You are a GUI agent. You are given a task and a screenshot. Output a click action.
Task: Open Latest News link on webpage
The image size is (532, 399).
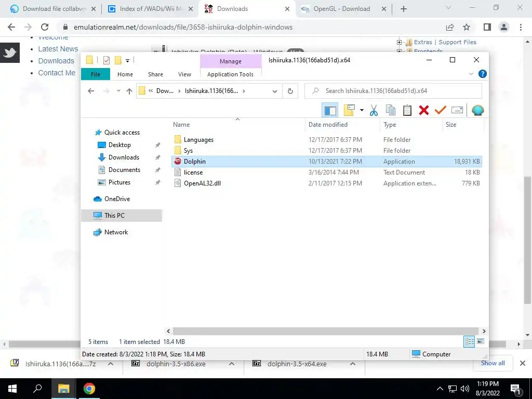(58, 49)
